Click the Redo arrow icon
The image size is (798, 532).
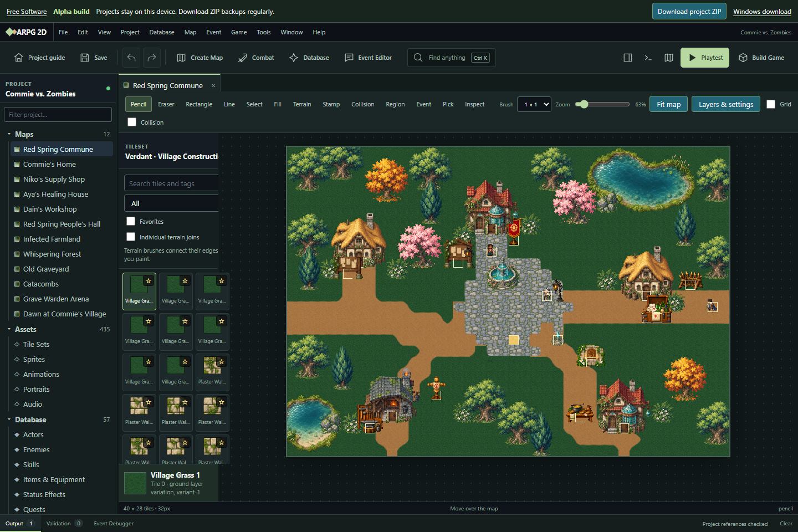click(152, 58)
